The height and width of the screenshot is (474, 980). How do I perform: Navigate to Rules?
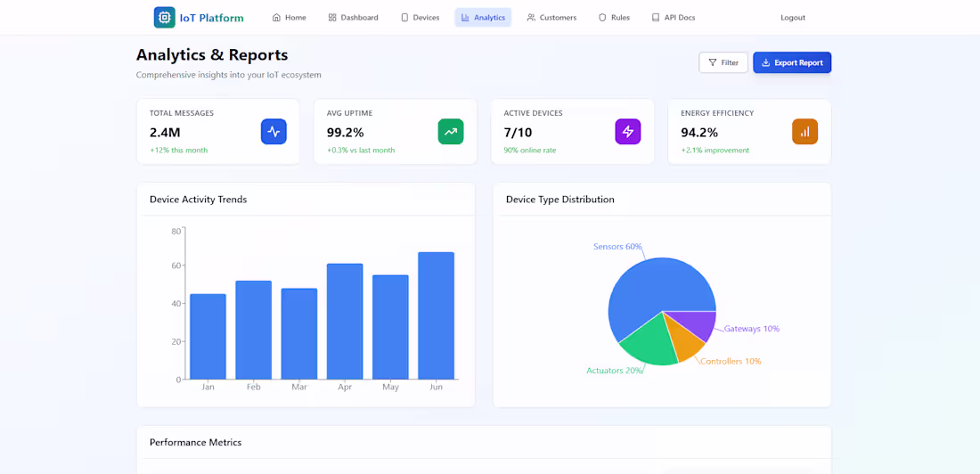coord(614,18)
